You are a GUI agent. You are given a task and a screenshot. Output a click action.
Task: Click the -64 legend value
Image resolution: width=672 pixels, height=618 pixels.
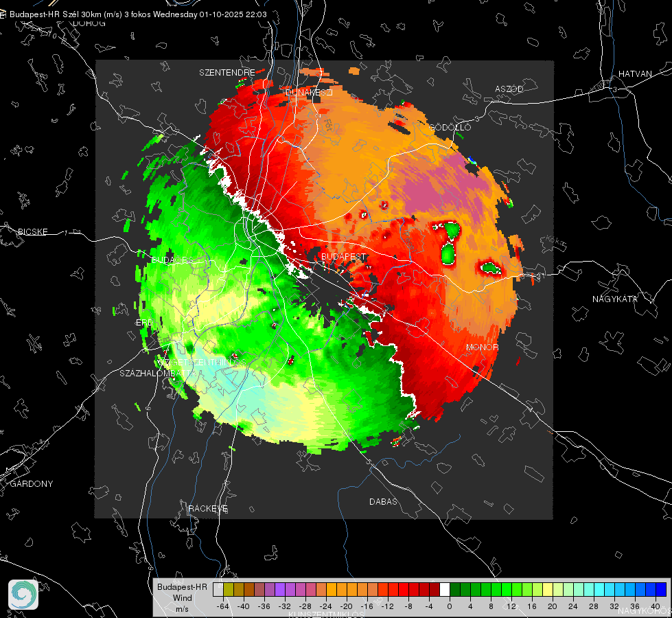(223, 606)
